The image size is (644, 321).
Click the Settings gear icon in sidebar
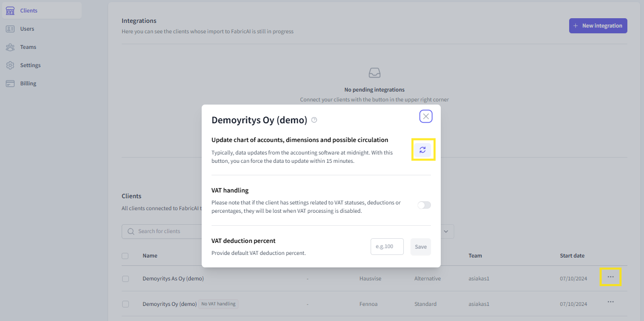point(10,65)
